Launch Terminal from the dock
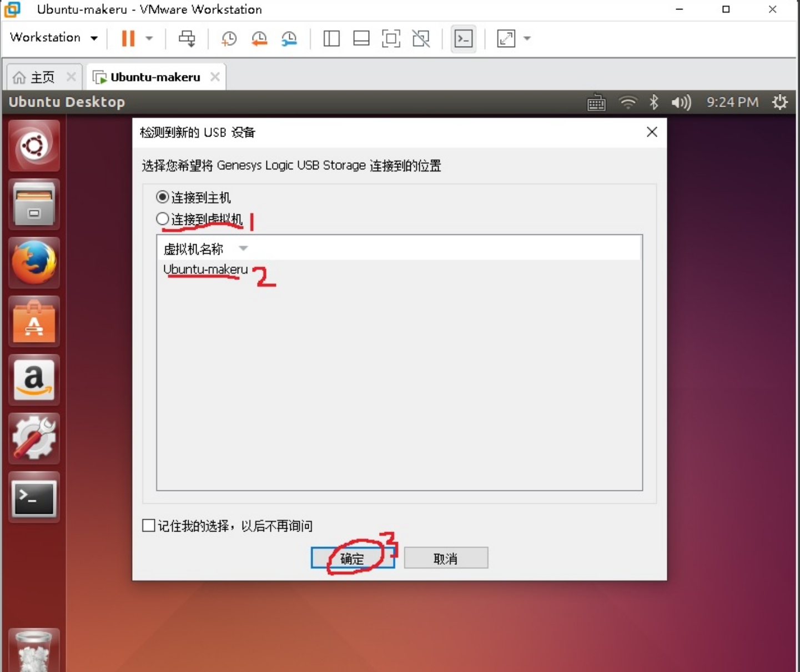The width and height of the screenshot is (800, 672). coord(34,497)
